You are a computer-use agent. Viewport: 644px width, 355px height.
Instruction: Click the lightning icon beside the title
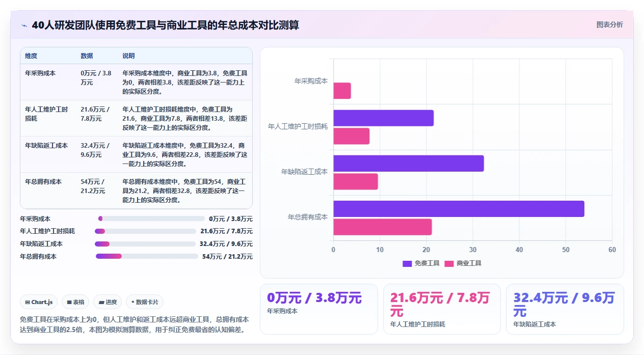24,25
